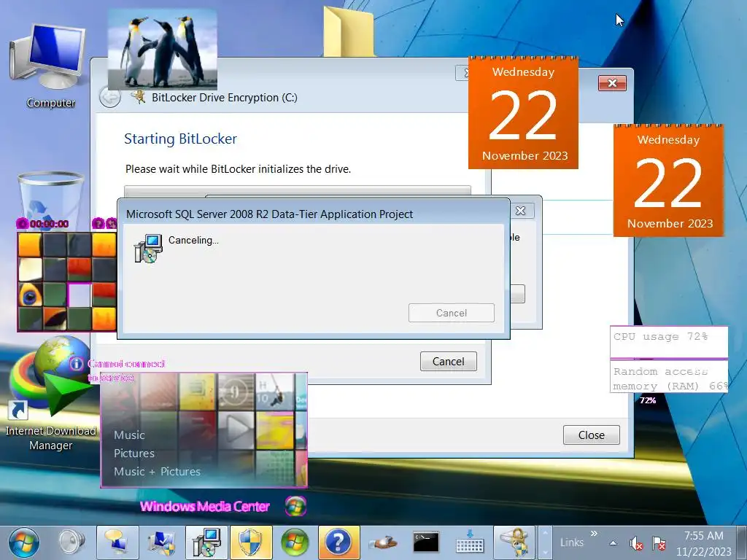
Task: Click the right calendar gadget showing 22
Action: click(668, 181)
